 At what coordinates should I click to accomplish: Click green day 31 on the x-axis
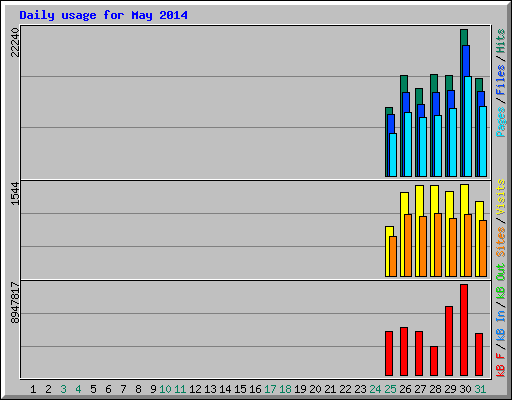tap(480, 389)
